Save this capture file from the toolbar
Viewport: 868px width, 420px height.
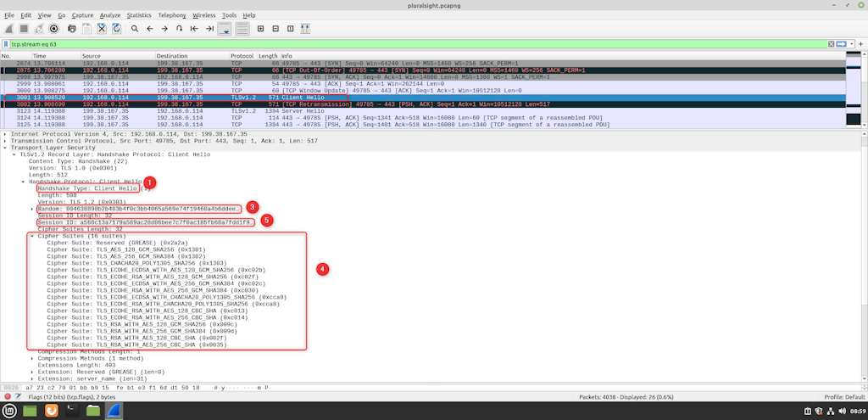coord(87,29)
